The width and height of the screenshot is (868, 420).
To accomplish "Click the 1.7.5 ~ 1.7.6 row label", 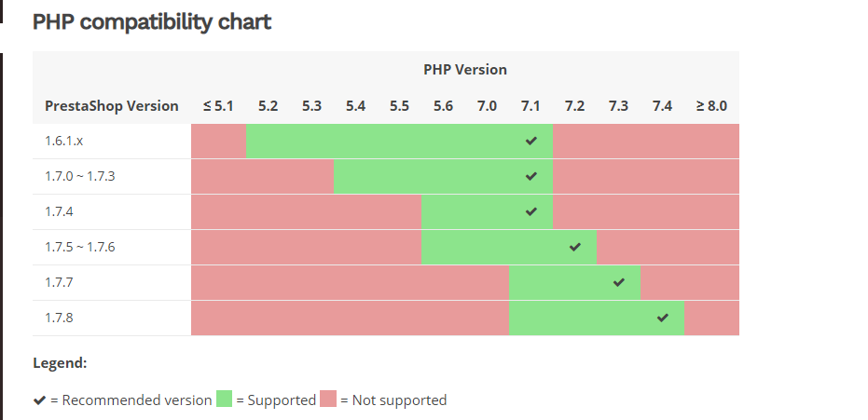I will [80, 247].
